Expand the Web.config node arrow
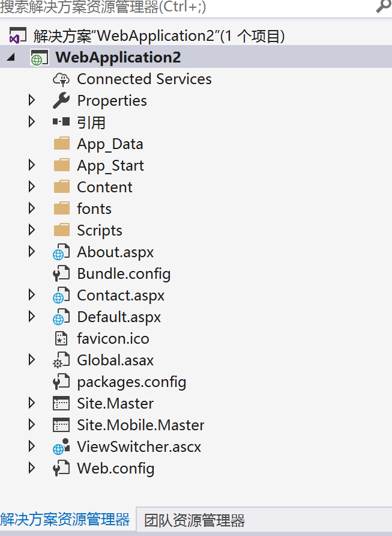 pyautogui.click(x=32, y=468)
